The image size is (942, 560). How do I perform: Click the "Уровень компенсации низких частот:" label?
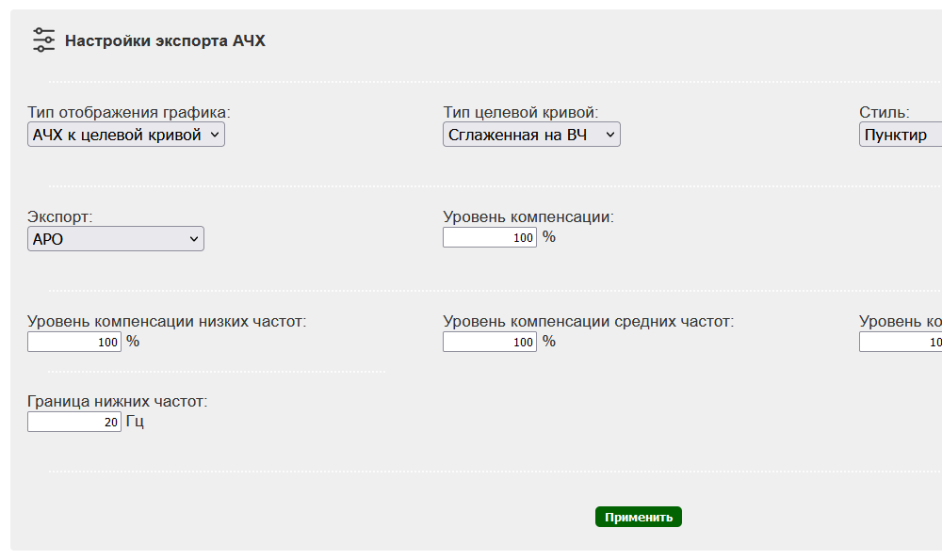pyautogui.click(x=167, y=322)
